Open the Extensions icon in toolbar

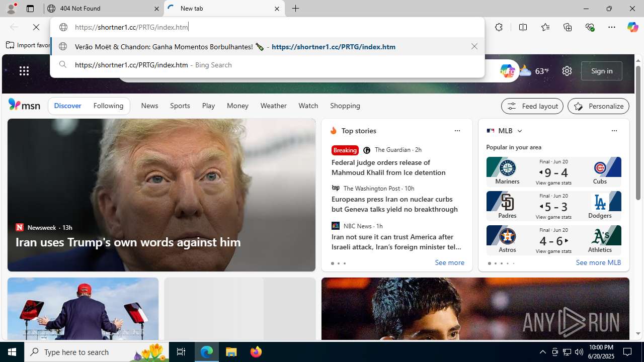click(x=499, y=27)
